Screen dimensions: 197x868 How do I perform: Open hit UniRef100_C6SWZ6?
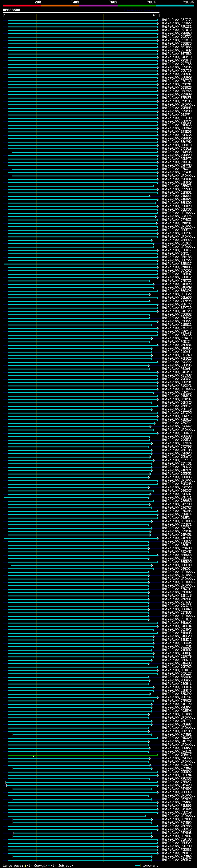pyautogui.click(x=177, y=88)
